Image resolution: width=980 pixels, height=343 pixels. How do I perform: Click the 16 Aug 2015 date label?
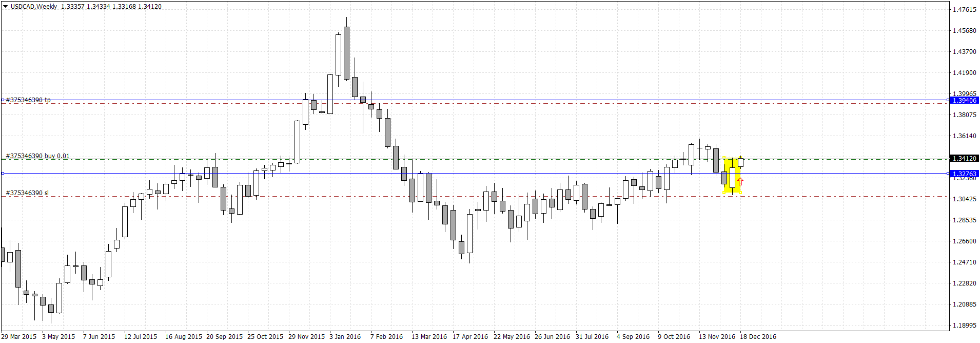[184, 337]
